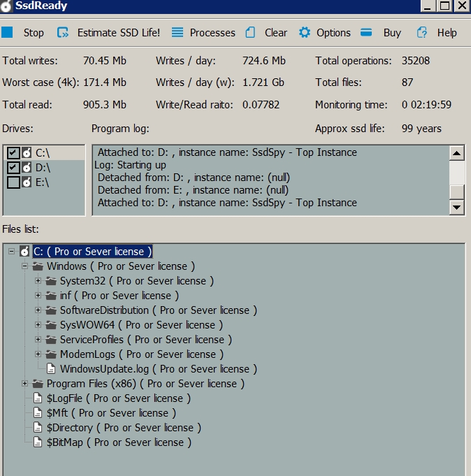Click the Total operations value '35208'
This screenshot has height=476, width=471.
tap(416, 61)
